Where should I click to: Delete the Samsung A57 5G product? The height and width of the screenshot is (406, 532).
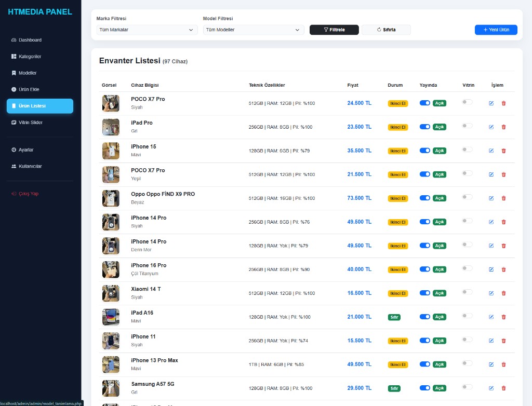(x=503, y=388)
